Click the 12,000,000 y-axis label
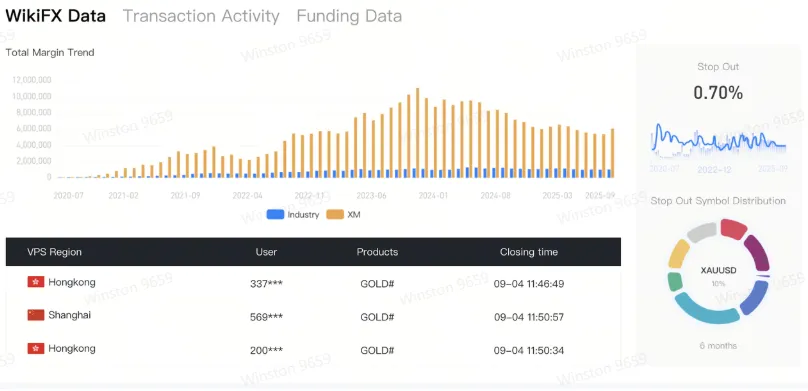808x391 pixels. coord(31,80)
